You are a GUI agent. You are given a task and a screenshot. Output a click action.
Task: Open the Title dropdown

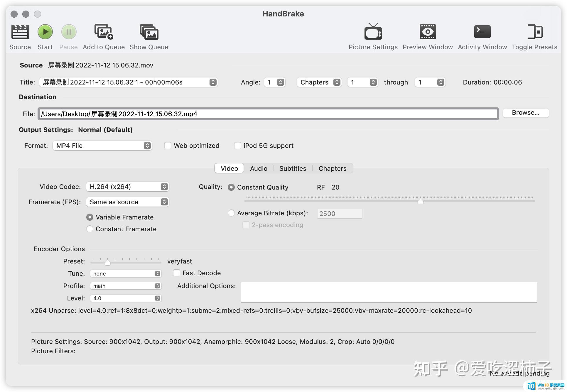[128, 82]
